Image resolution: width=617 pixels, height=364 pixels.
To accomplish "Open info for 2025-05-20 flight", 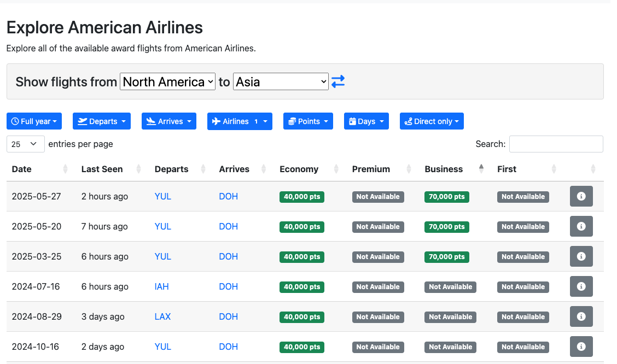I will tap(581, 226).
